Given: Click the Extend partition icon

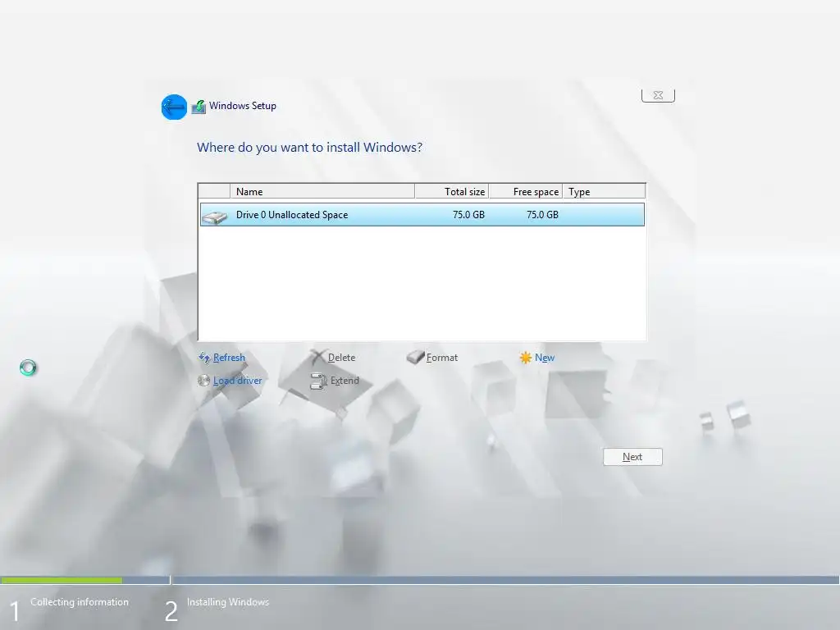Looking at the screenshot, I should pos(318,381).
